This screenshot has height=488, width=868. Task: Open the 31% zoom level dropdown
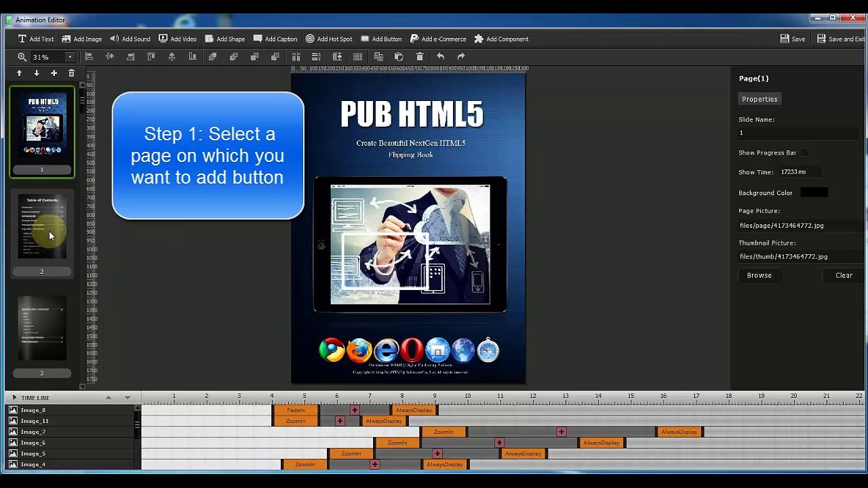70,57
